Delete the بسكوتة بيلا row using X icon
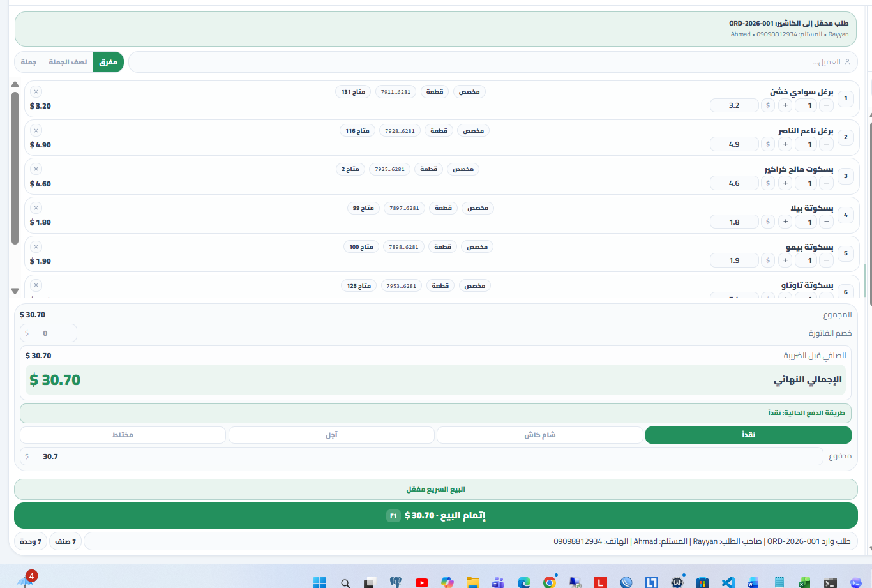Screen dimensions: 872x588 pyautogui.click(x=36, y=208)
